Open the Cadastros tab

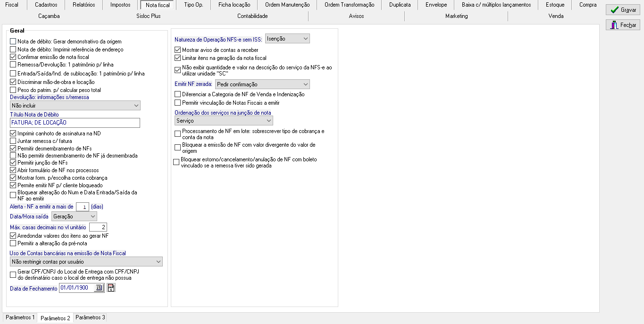(46, 5)
